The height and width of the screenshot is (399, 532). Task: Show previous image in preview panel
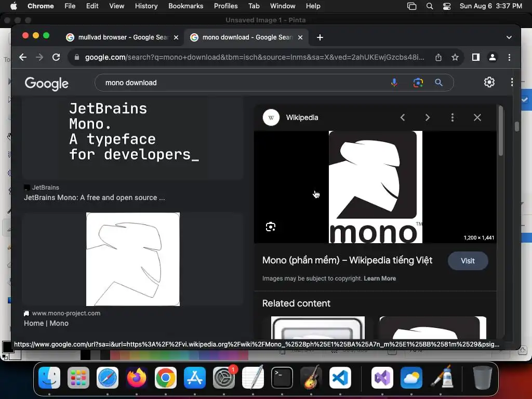coord(403,117)
